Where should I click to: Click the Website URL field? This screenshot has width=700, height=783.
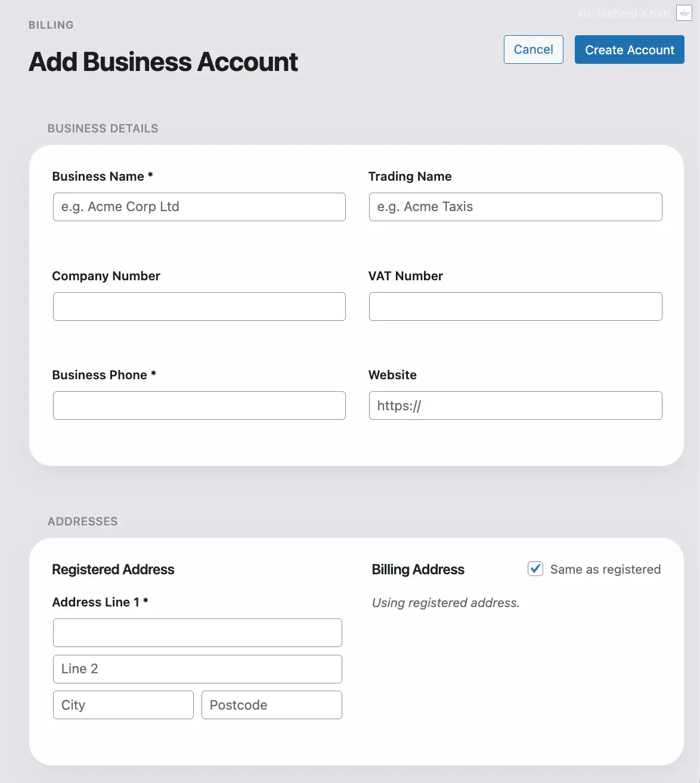(x=515, y=406)
